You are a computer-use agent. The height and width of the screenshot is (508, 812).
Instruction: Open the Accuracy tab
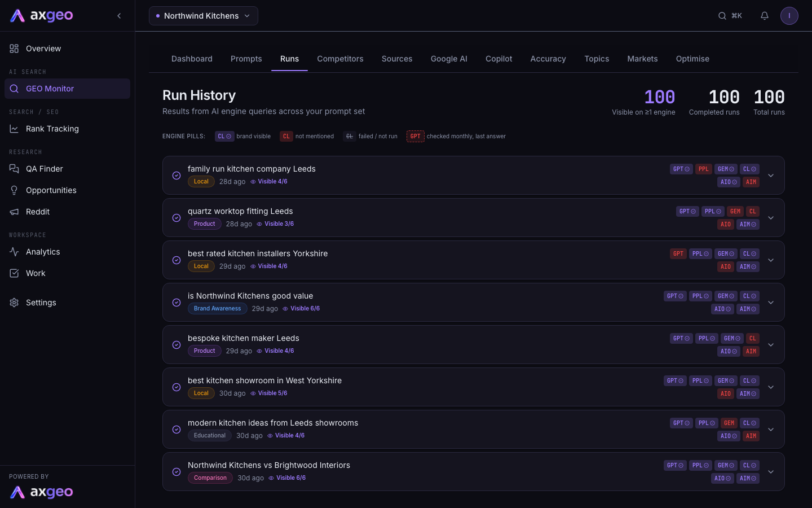(x=548, y=59)
